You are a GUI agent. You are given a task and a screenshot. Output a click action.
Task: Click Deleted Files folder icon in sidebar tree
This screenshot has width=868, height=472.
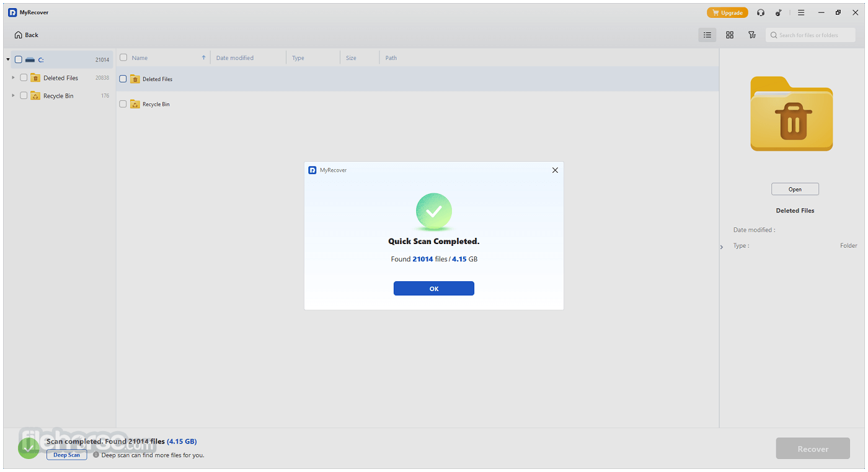(35, 78)
